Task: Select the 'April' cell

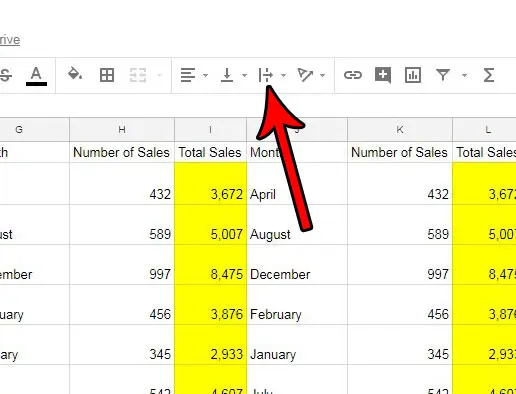Action: (x=297, y=184)
